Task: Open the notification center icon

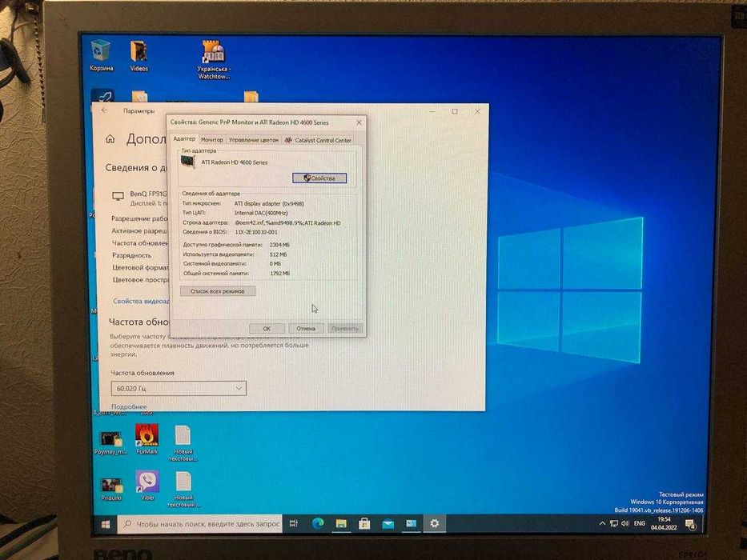Action: (690, 524)
